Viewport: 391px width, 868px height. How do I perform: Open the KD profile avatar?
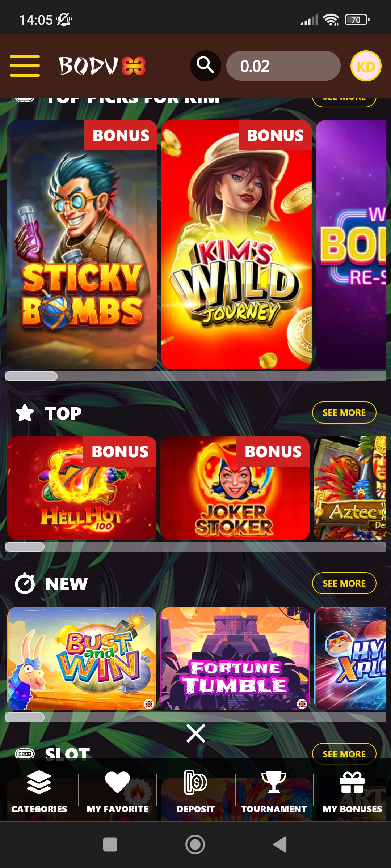(x=366, y=66)
